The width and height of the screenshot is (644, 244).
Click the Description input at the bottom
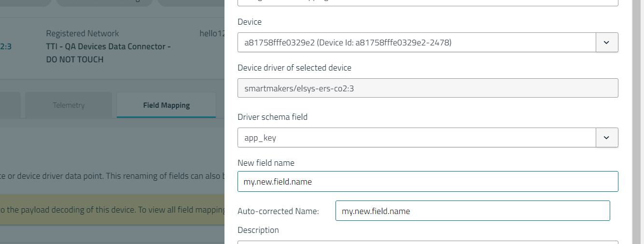428,242
